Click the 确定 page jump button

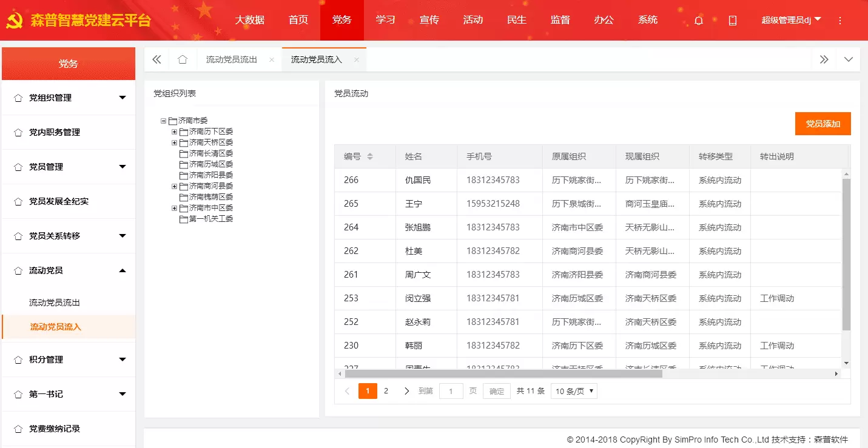pos(497,391)
